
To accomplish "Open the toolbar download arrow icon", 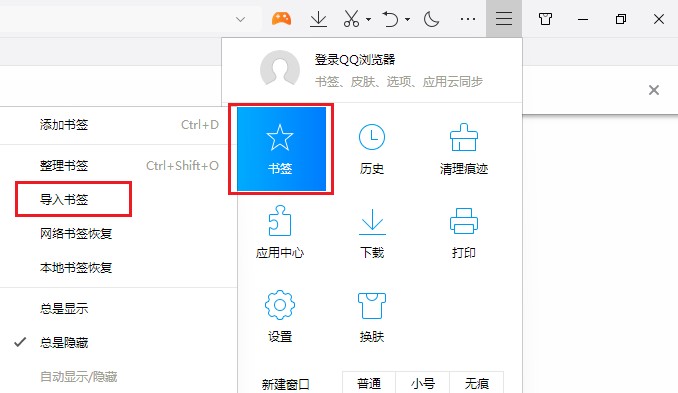I will (x=318, y=19).
